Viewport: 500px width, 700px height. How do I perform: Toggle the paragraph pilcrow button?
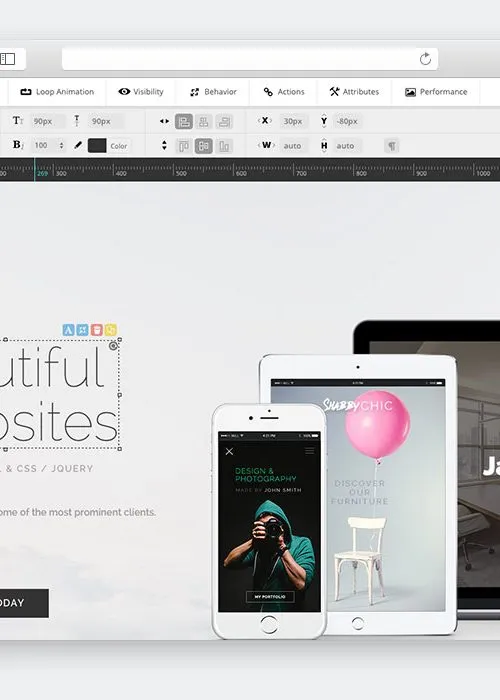click(392, 146)
